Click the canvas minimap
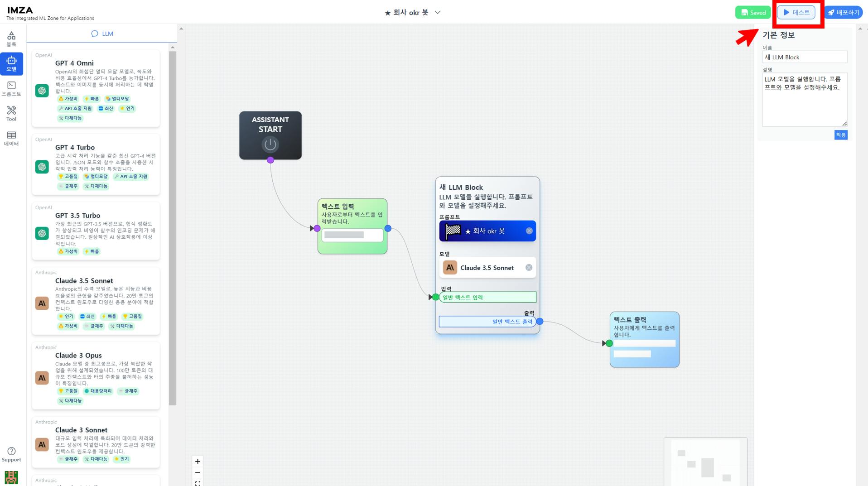Viewport: 868px width, 486px height. (x=705, y=462)
